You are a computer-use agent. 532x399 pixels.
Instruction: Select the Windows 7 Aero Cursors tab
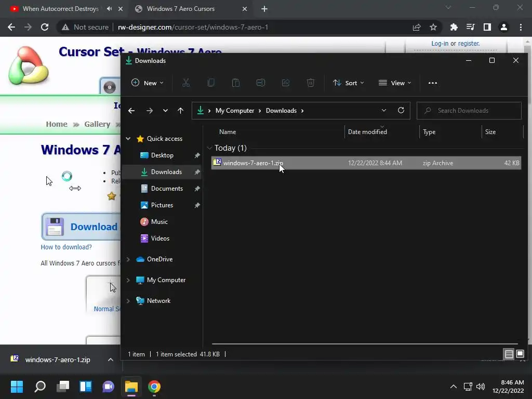point(180,9)
